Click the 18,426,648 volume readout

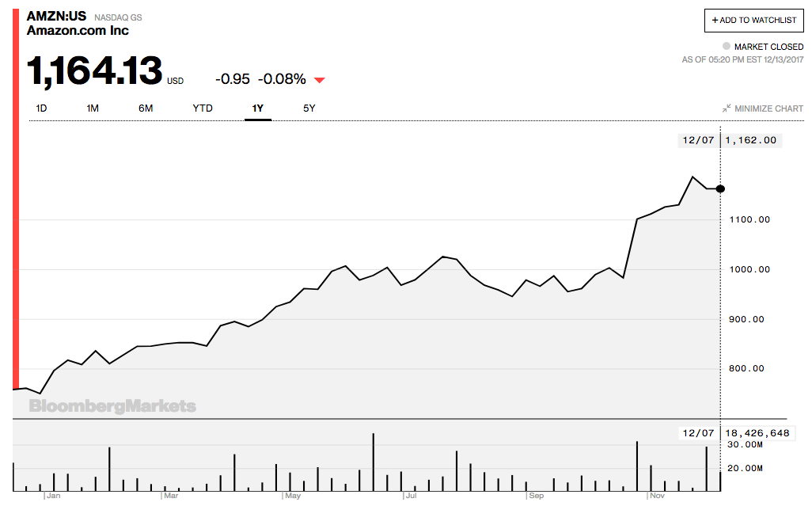[755, 433]
